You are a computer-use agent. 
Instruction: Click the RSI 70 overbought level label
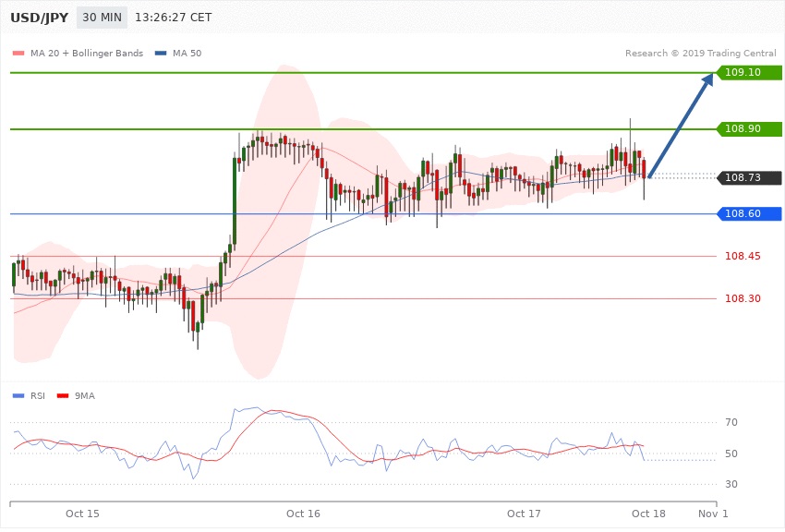731,423
